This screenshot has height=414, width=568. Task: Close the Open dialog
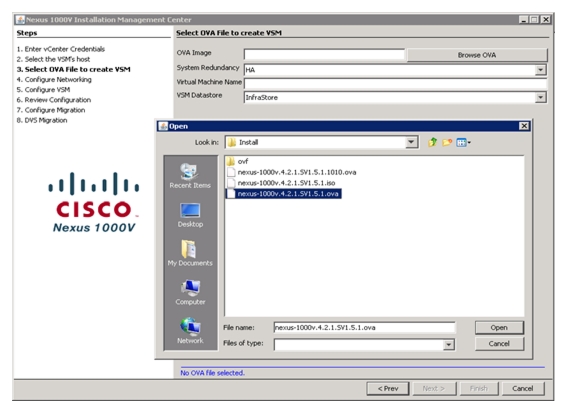pos(524,126)
